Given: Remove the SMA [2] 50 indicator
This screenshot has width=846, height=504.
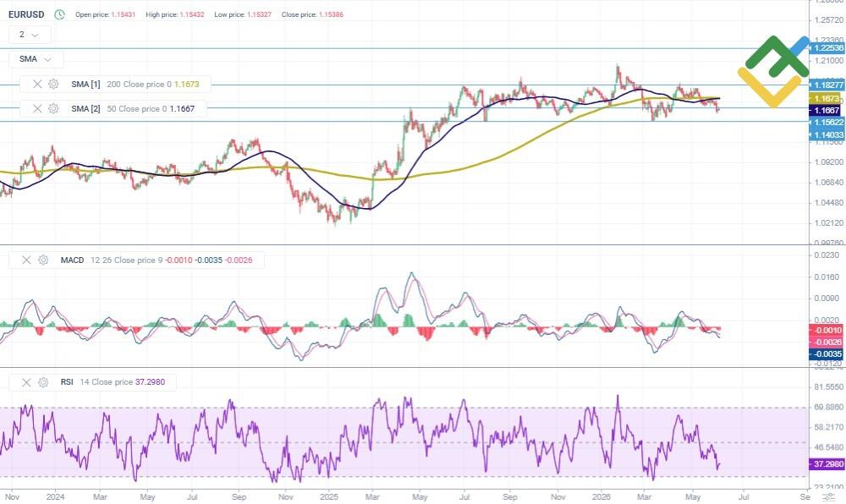Looking at the screenshot, I should pyautogui.click(x=37, y=108).
